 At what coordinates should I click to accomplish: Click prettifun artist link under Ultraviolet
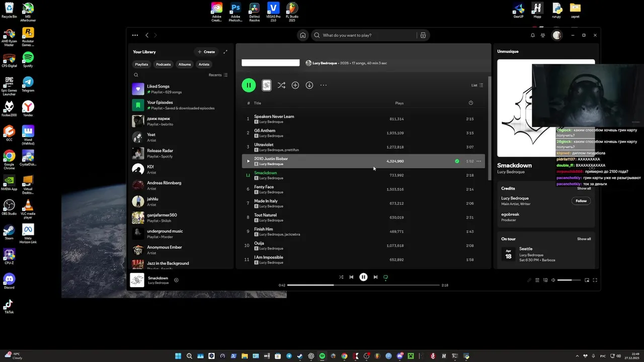[292, 150]
